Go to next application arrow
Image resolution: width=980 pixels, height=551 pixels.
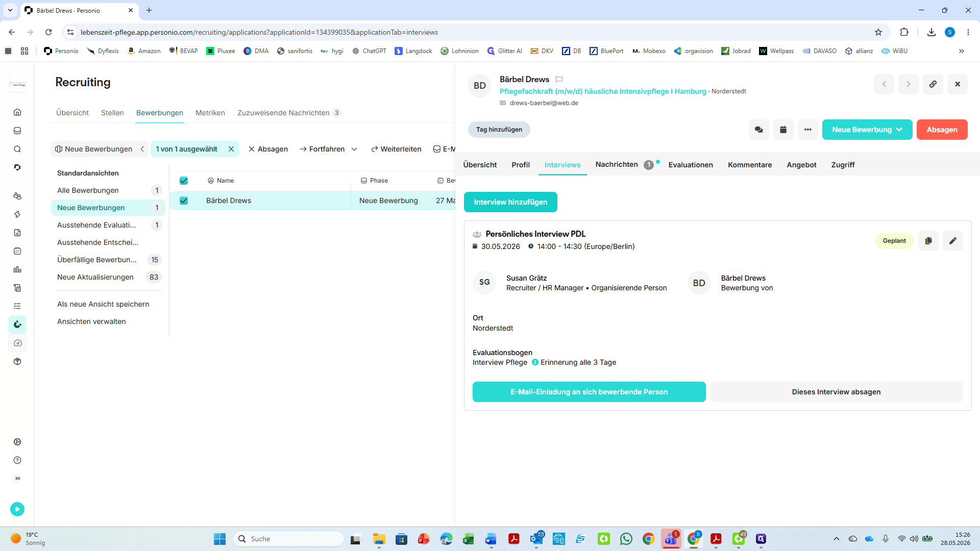coord(909,84)
